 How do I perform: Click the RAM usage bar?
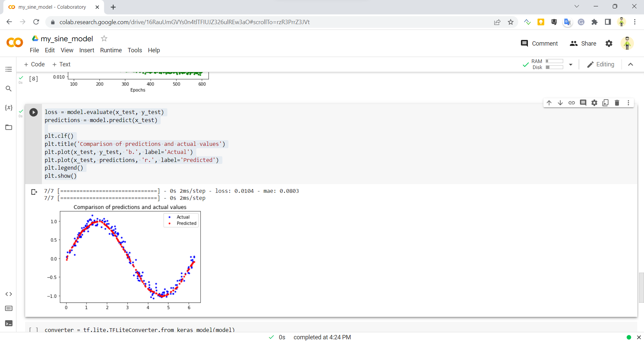click(554, 61)
